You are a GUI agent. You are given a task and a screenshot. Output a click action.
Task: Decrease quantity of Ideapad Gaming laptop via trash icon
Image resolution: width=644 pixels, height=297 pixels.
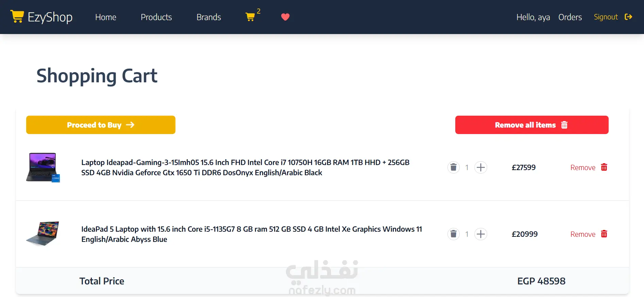pos(453,167)
